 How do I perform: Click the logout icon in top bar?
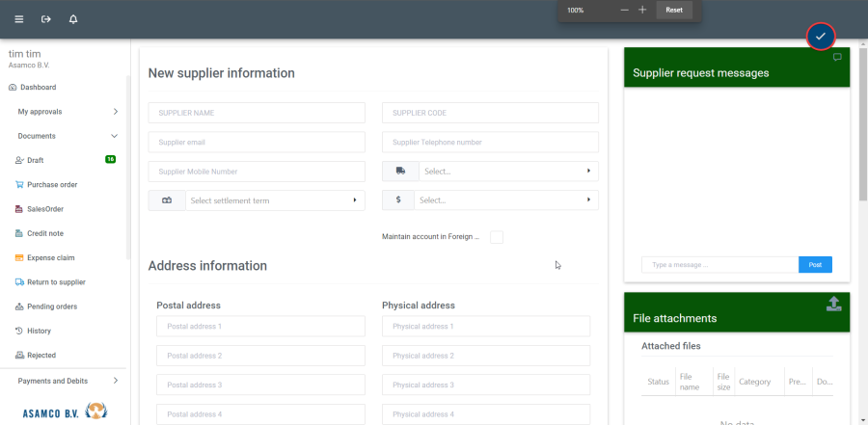click(x=46, y=19)
